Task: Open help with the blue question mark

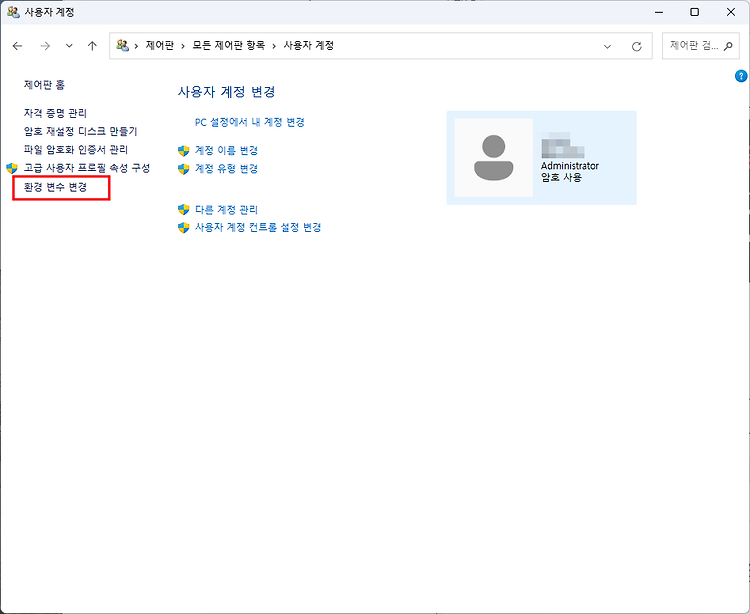Action: pos(741,76)
